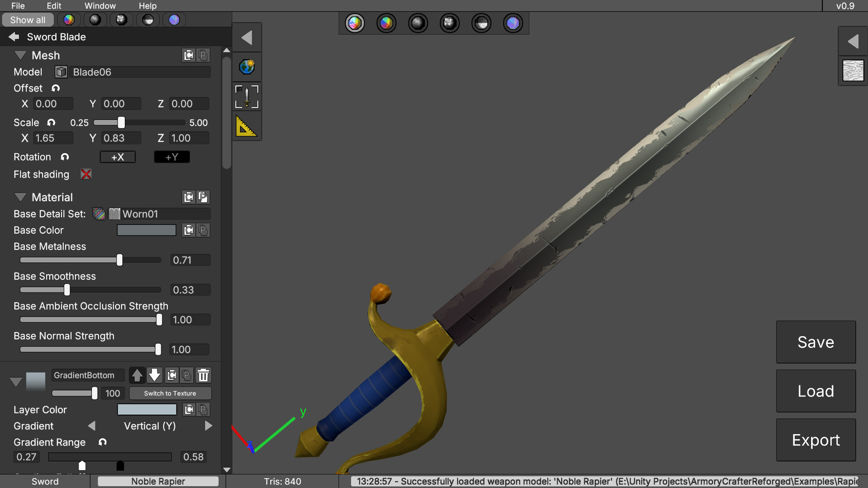The height and width of the screenshot is (488, 868).
Task: Toggle off Flat shading
Action: point(85,174)
